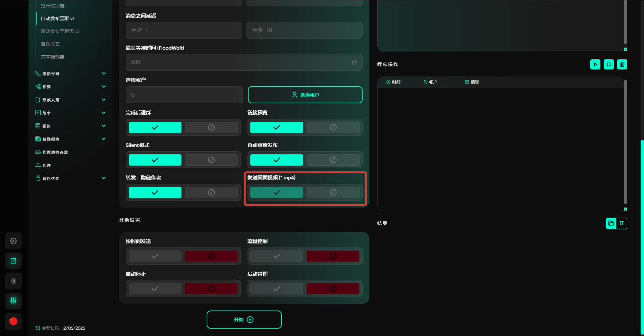Click the sliders equalizer icon in left bar

[13, 301]
